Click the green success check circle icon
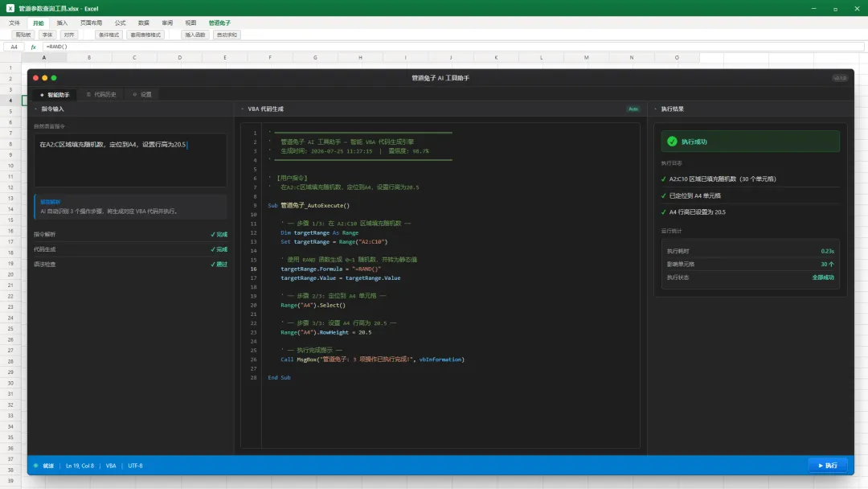This screenshot has width=868, height=489. pos(672,142)
